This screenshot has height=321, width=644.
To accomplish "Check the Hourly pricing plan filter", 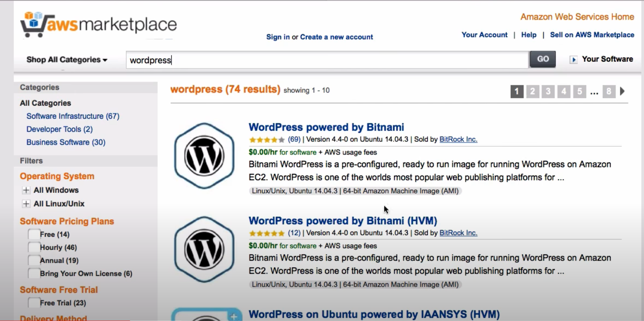I will pos(34,247).
